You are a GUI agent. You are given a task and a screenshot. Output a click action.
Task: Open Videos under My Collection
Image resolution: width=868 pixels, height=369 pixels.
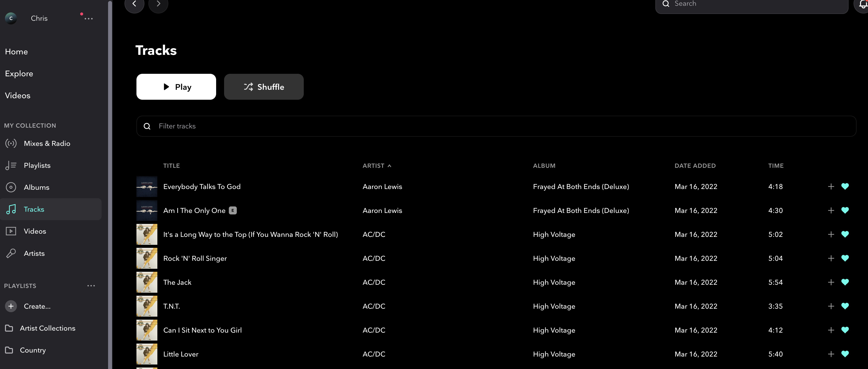pos(51,231)
